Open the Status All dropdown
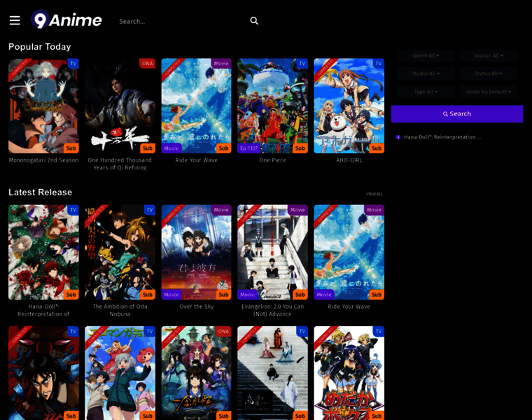This screenshot has height=420, width=532. click(489, 73)
